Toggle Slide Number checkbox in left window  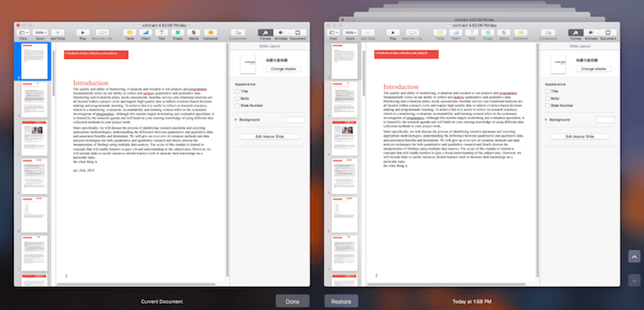coord(237,105)
